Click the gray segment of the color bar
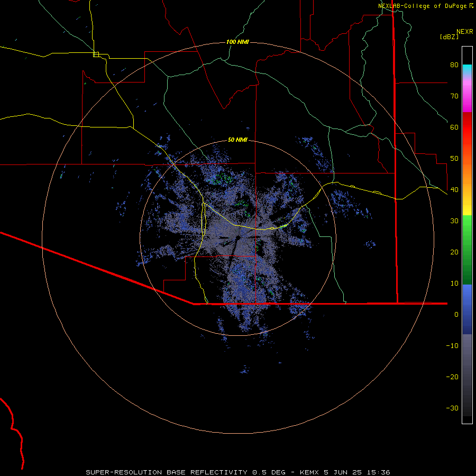Screen dimensions: 476x476 pos(467,375)
